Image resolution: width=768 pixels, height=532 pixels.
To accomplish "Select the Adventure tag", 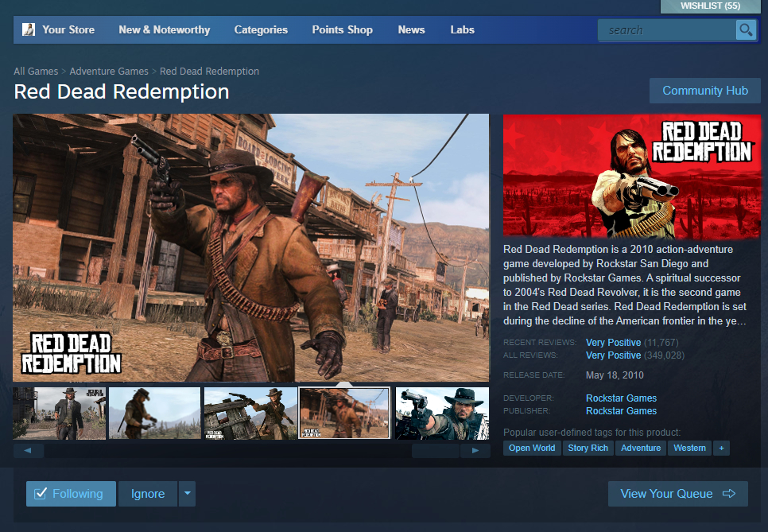I will [641, 448].
